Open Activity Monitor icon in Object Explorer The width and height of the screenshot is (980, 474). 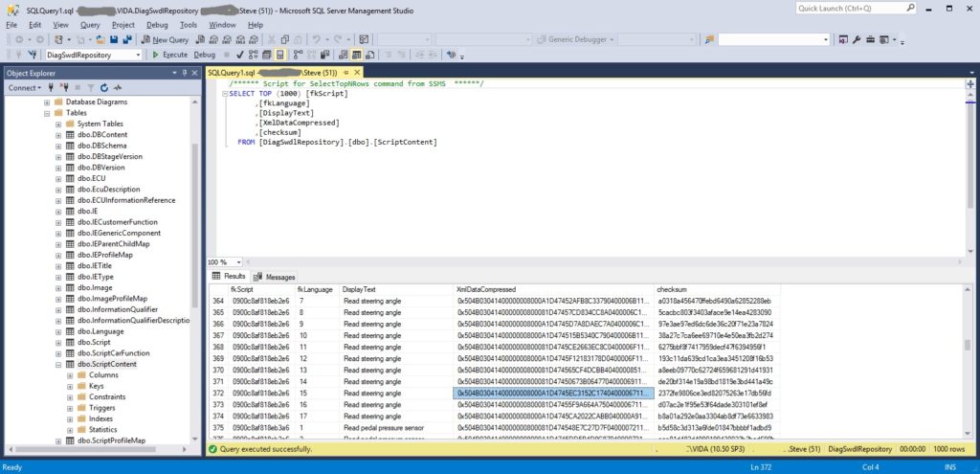117,87
